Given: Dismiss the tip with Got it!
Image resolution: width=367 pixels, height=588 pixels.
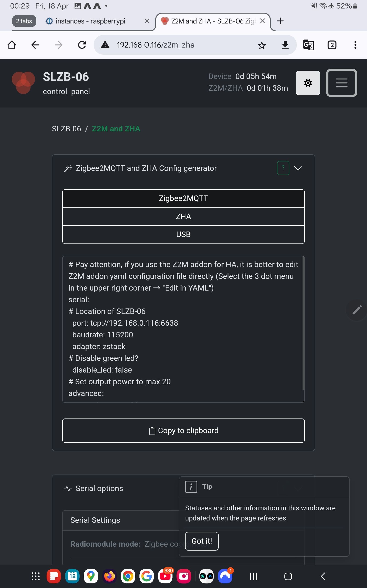Looking at the screenshot, I should [x=201, y=541].
